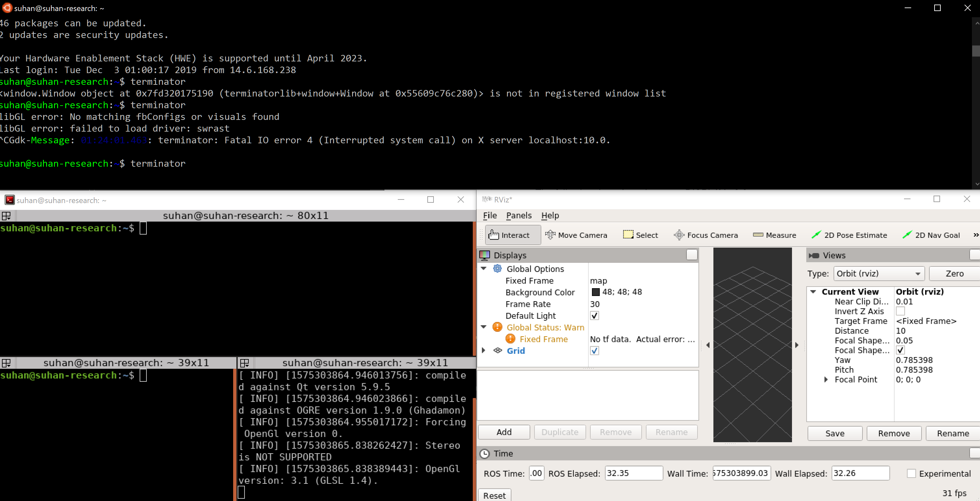Open the view Type dropdown

[x=878, y=273]
